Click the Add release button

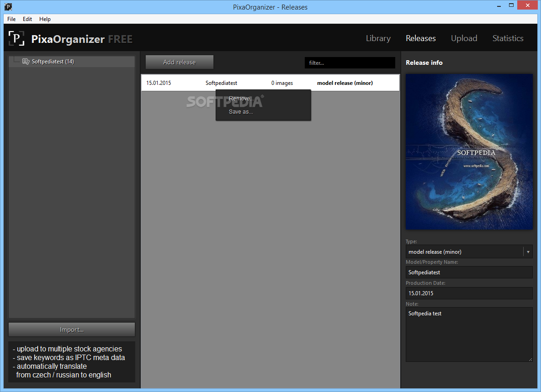(x=180, y=63)
